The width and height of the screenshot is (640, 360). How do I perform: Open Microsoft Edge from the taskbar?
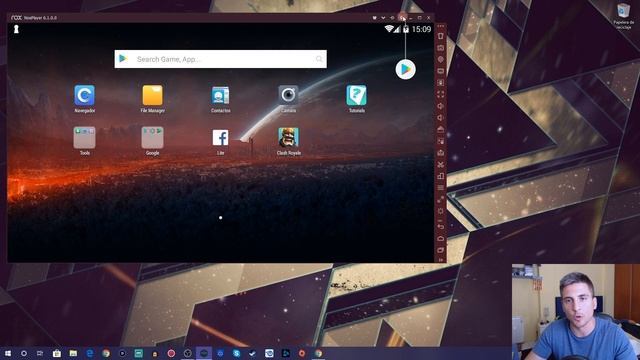coord(89,353)
